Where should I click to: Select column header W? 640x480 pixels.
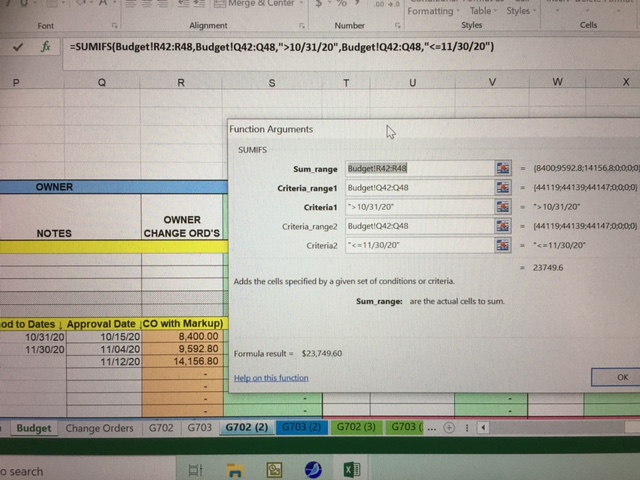click(557, 82)
